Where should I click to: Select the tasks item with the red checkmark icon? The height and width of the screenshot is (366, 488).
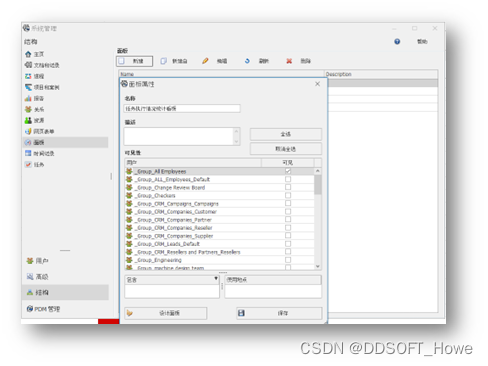pos(35,164)
